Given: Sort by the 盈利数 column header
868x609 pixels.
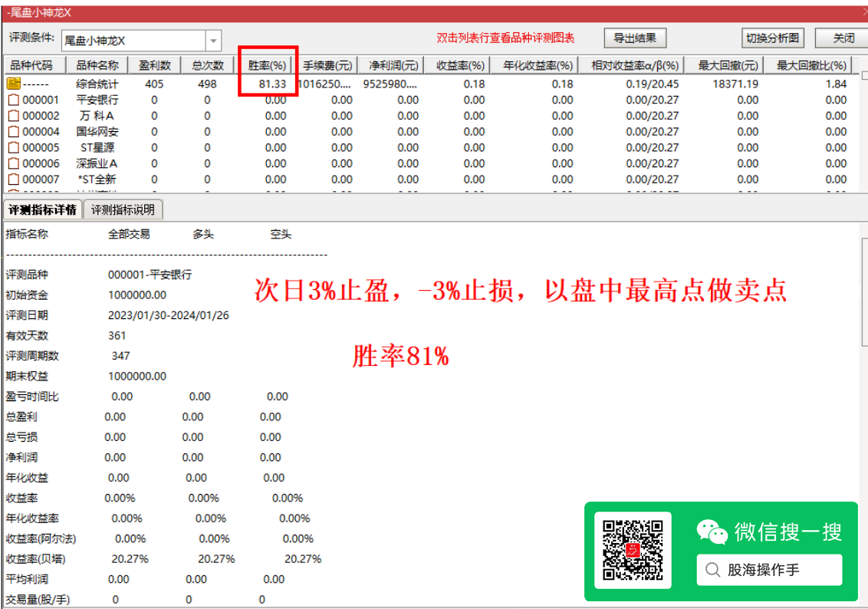Looking at the screenshot, I should click(154, 65).
